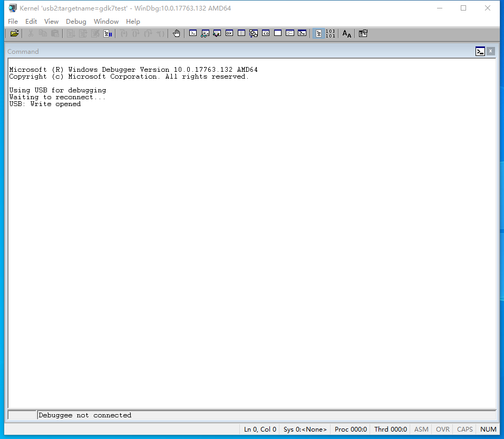Open the Call Stack window icon

(254, 33)
